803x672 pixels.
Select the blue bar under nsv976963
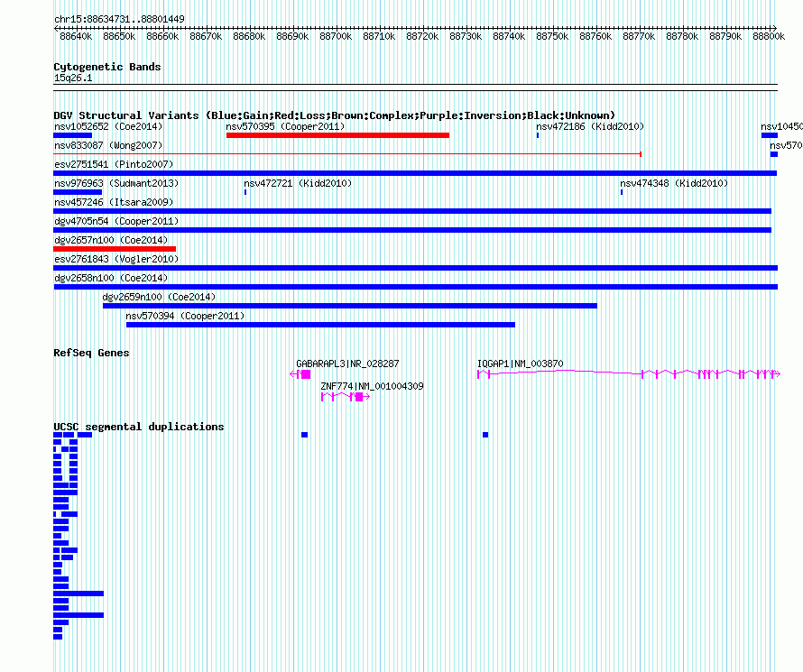[78, 192]
